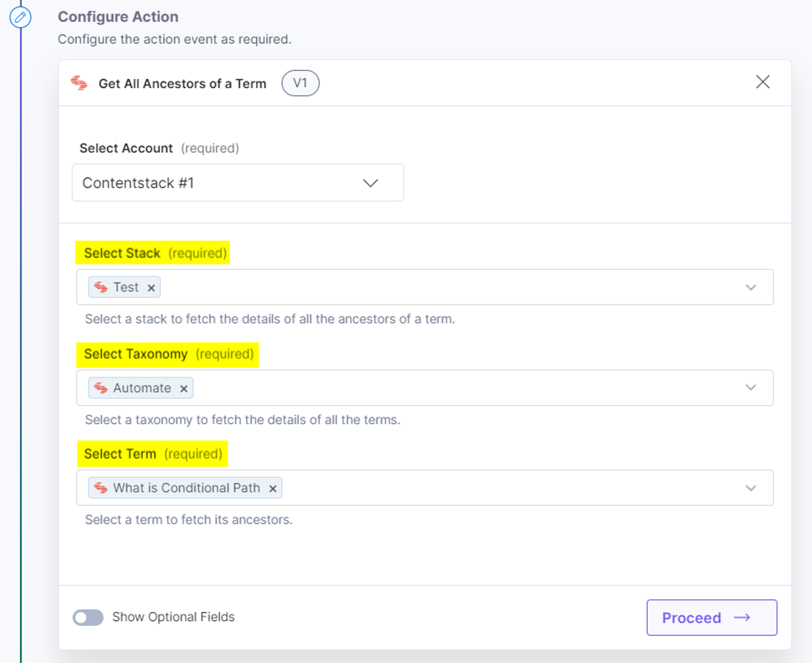Click 'Select a term to fetch its ancestors.' text
Screen dimensions: 812x663
[x=189, y=519]
